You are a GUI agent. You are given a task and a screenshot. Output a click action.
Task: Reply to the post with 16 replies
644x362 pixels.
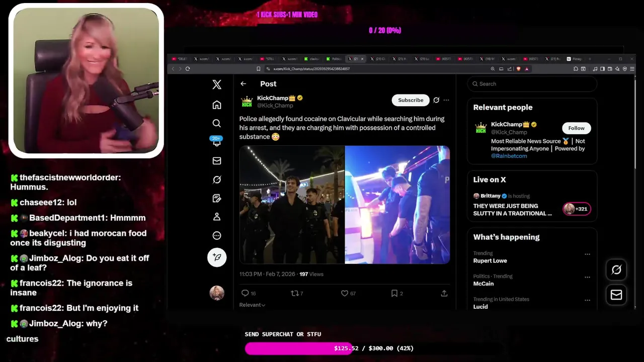[249, 293]
